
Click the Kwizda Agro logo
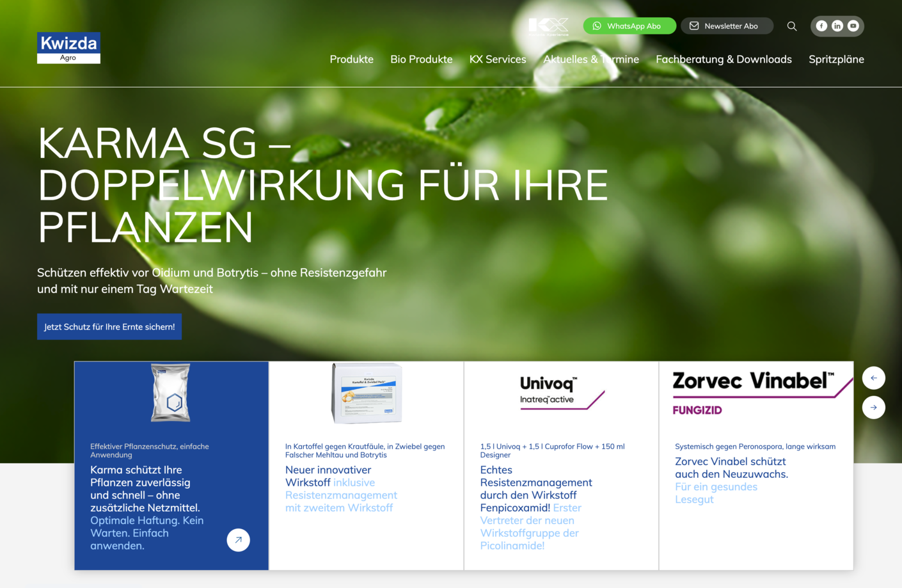68,48
